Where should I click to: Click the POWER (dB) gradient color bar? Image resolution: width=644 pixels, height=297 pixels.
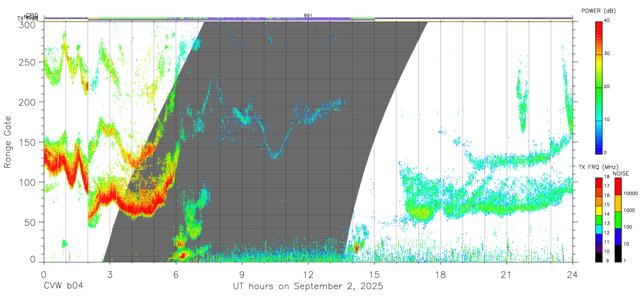point(599,87)
